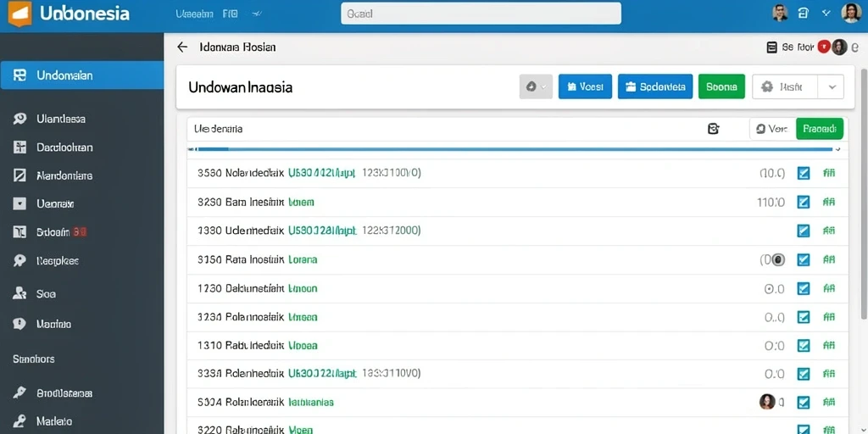Open the Undomaian sidebar item
Image resolution: width=868 pixels, height=434 pixels.
point(82,75)
